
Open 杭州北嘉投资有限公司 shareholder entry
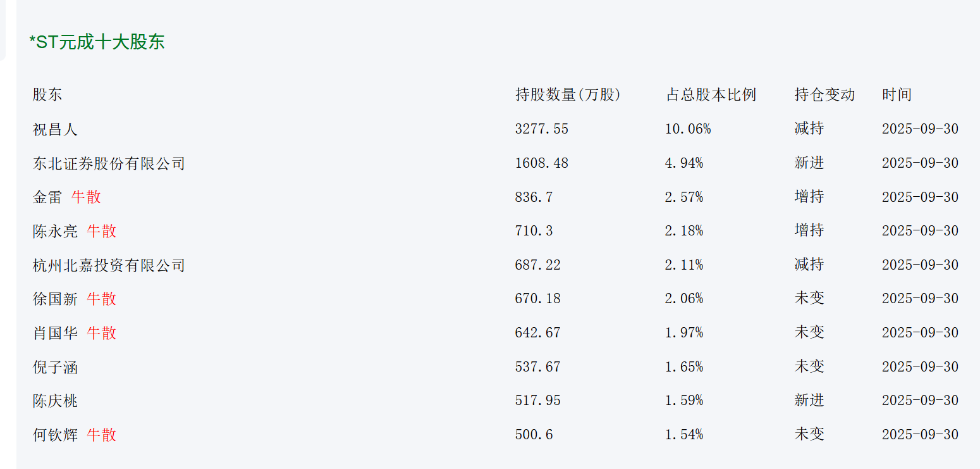109,265
